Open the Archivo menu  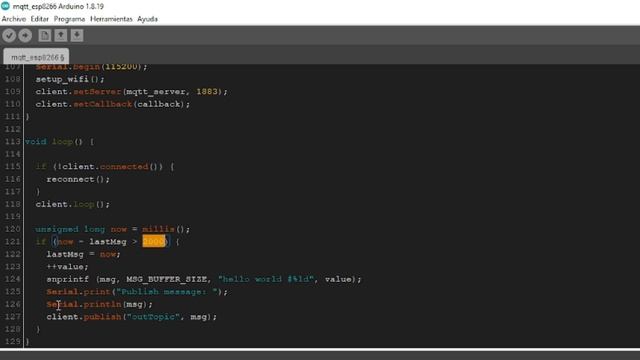point(14,19)
